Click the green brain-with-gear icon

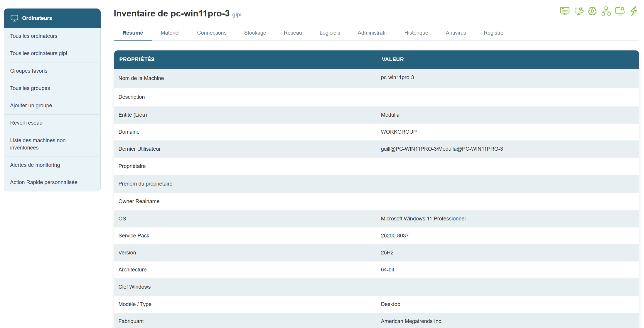[x=592, y=11]
